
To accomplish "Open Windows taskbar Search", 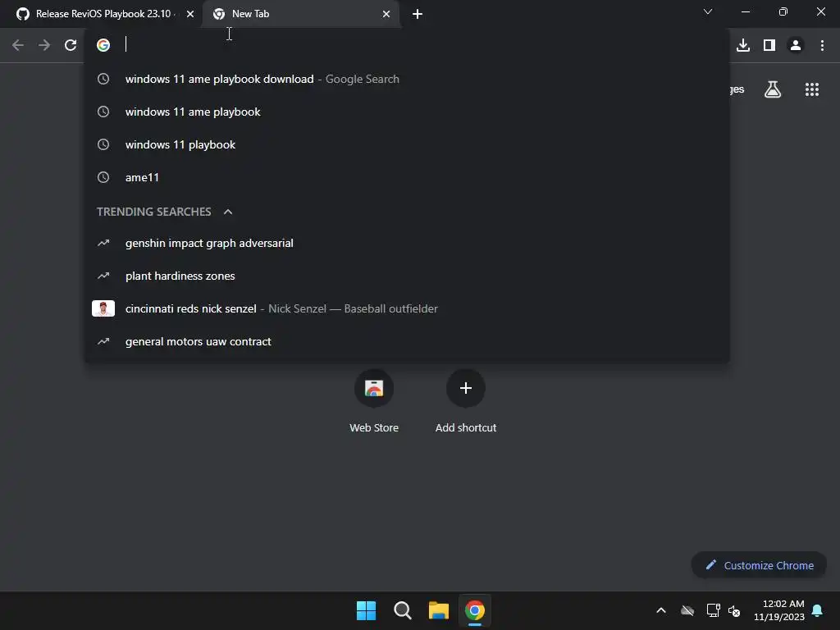I will click(x=402, y=610).
